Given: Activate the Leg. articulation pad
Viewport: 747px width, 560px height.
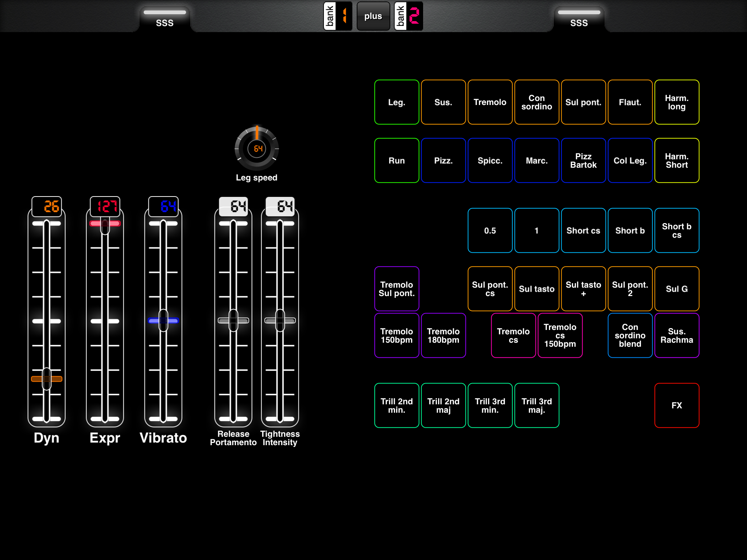Looking at the screenshot, I should click(396, 102).
